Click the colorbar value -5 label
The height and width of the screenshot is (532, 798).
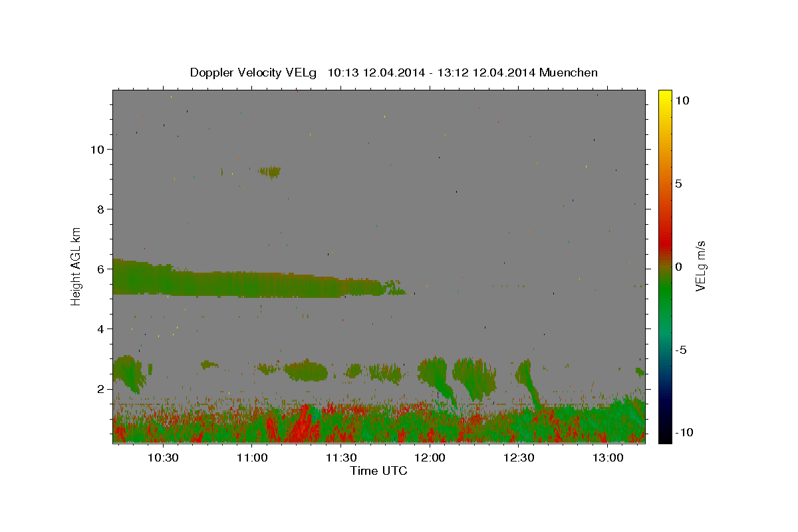(681, 350)
